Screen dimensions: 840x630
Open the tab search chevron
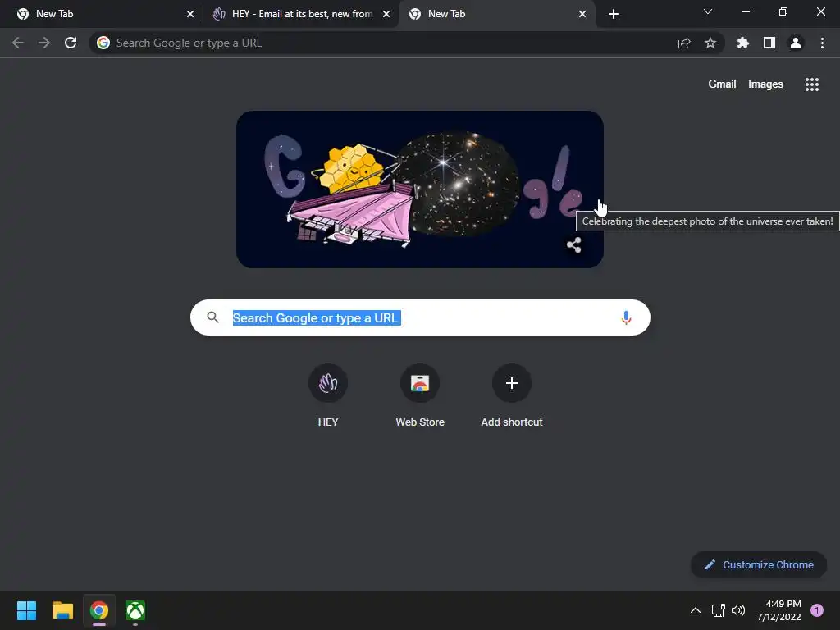708,11
